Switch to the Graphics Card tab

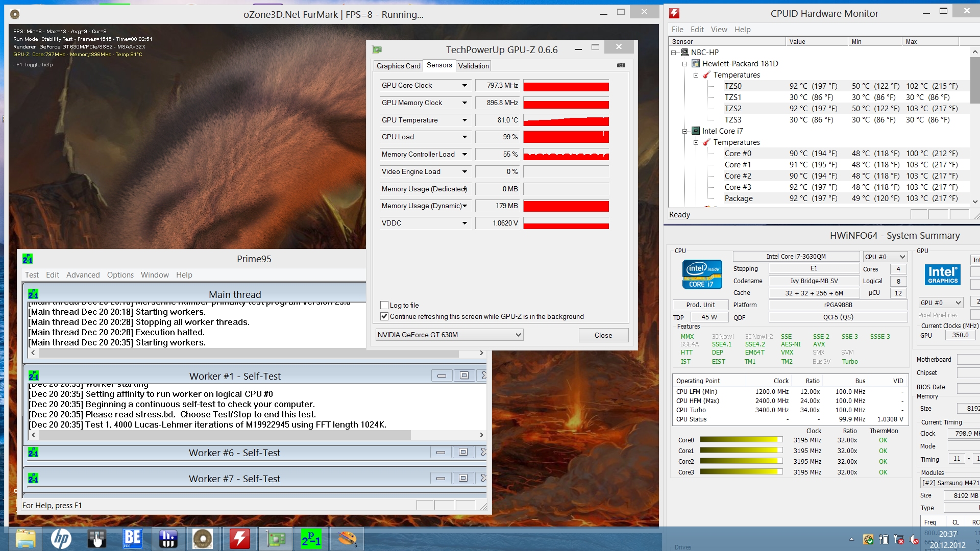coord(398,66)
